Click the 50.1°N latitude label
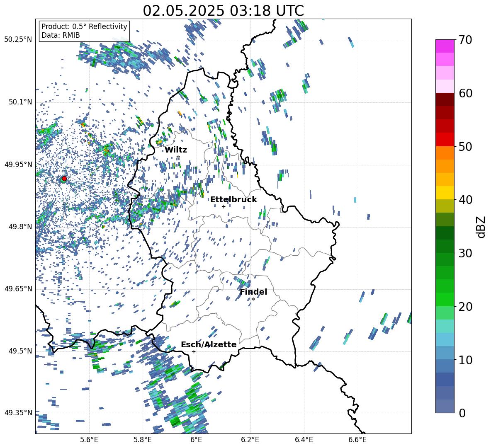 tap(20, 102)
